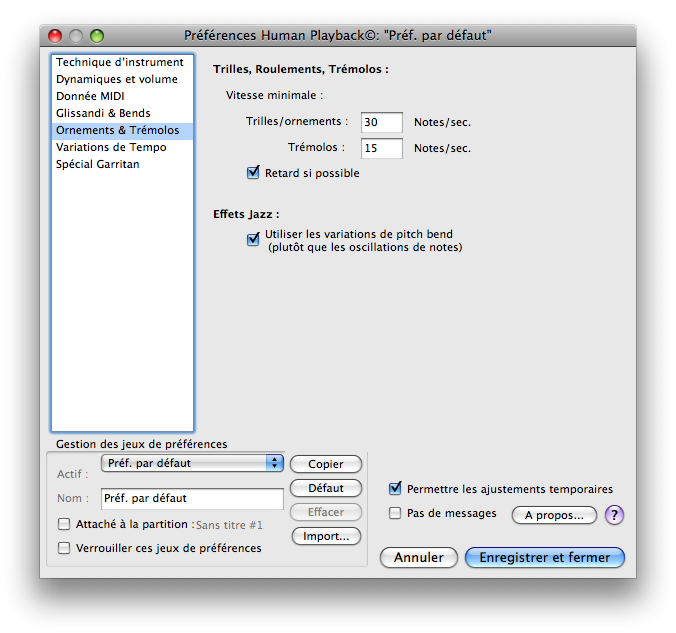Click the Nom text field
This screenshot has width=676, height=633.
click(192, 498)
